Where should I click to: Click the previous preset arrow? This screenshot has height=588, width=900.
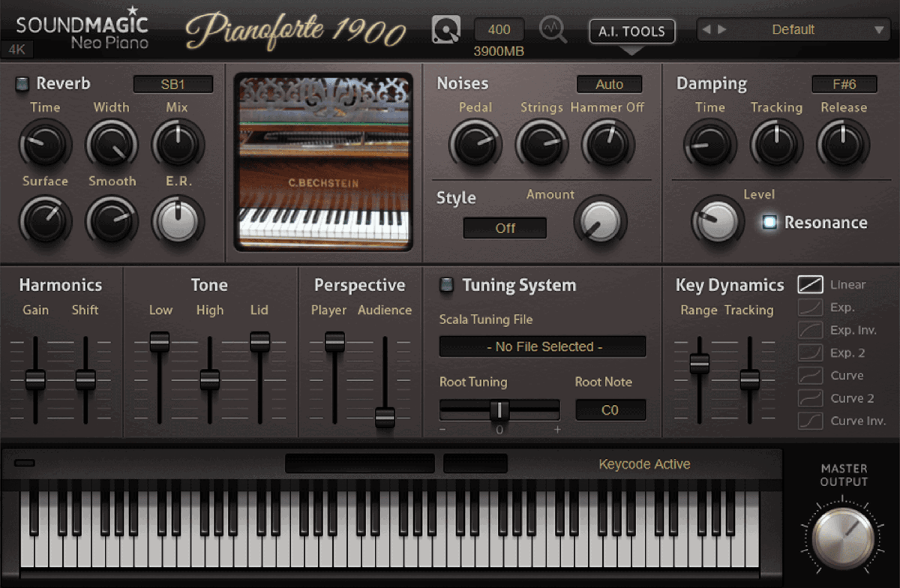(x=707, y=30)
